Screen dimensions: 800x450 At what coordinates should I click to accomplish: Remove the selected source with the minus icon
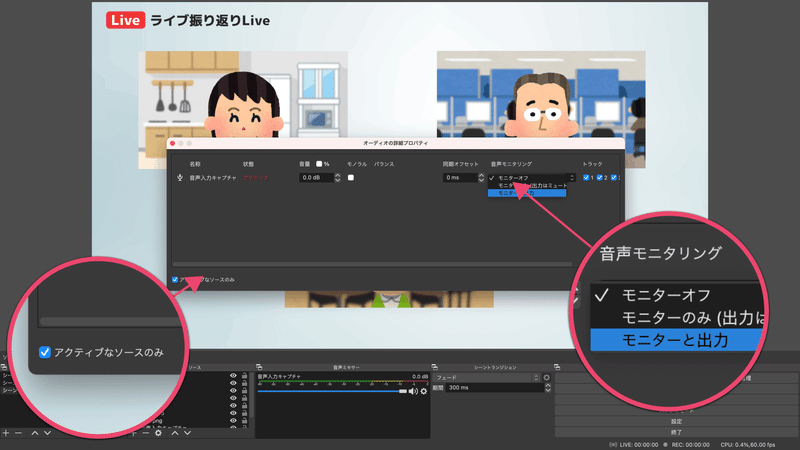pos(145,433)
